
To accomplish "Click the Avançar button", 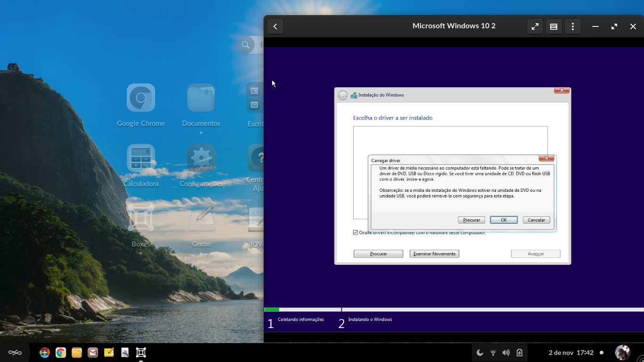I will pos(536,254).
